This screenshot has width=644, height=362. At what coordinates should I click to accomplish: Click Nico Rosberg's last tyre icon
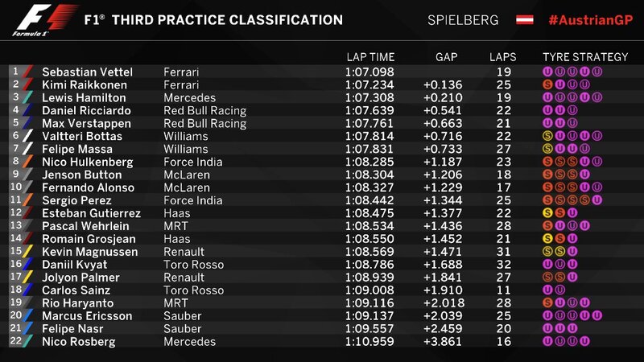585,341
